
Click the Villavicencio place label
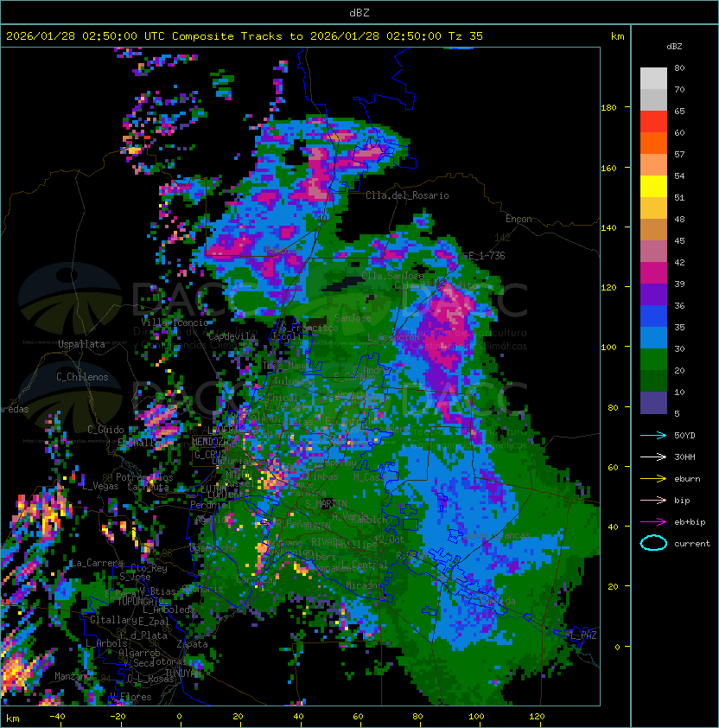(175, 322)
